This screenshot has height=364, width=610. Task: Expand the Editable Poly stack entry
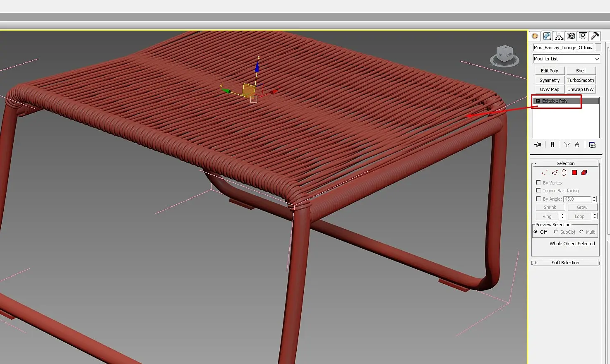pos(538,101)
